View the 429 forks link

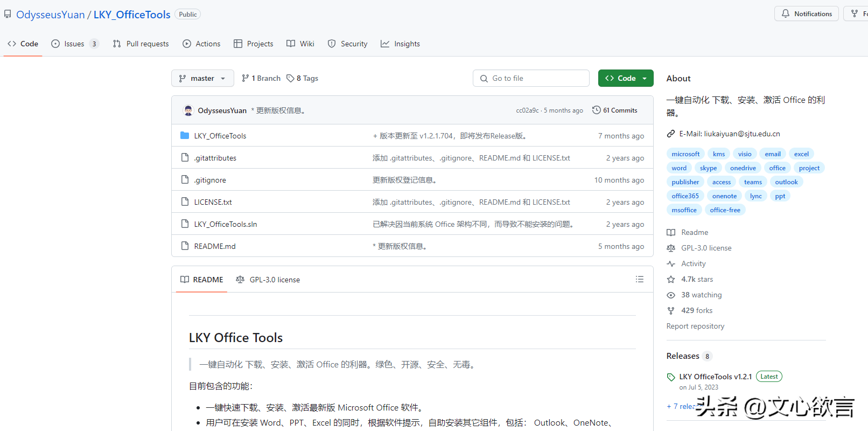coord(690,310)
